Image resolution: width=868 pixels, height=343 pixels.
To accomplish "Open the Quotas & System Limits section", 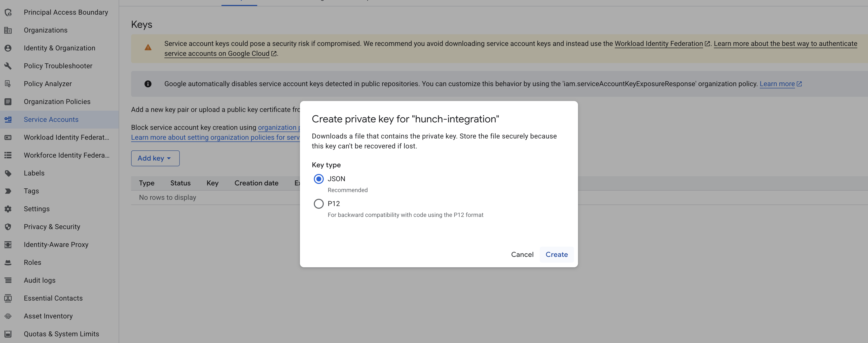I will tap(61, 334).
